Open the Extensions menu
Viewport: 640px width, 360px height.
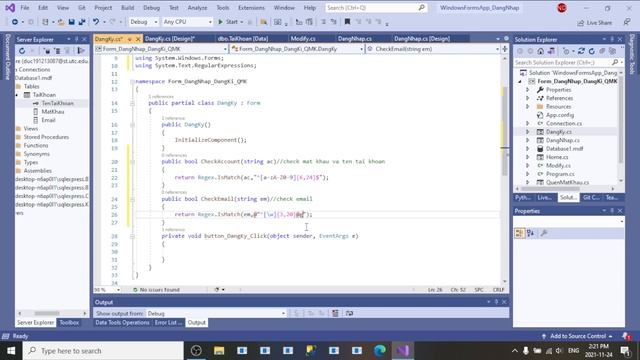pyautogui.click(x=251, y=8)
